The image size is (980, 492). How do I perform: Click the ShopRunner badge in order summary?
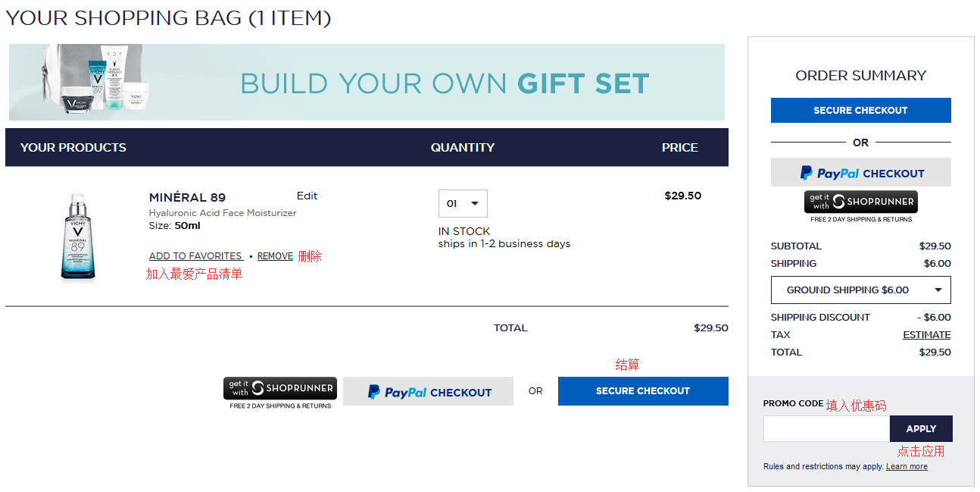pyautogui.click(x=860, y=202)
